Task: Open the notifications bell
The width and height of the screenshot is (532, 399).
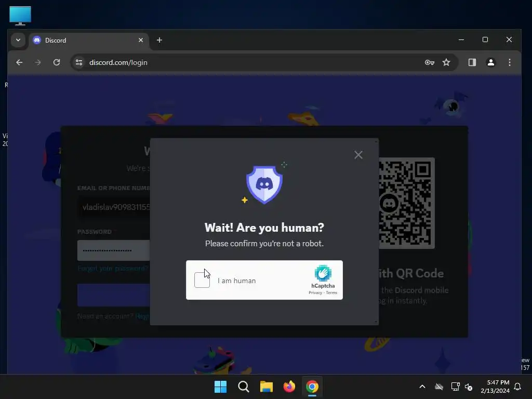Action: click(518, 387)
